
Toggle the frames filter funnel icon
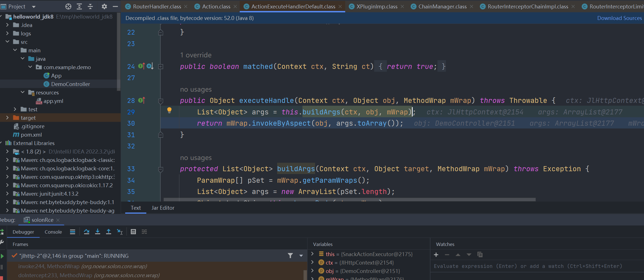coord(290,256)
